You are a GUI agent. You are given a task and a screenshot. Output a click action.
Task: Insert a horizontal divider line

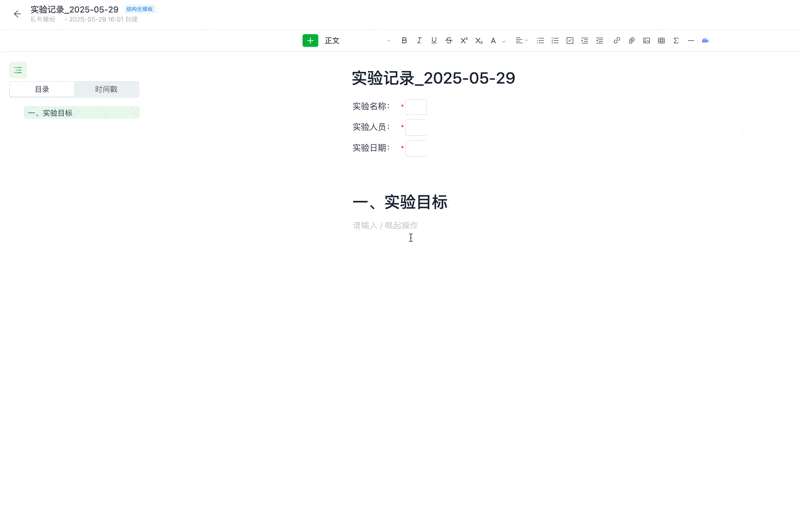tap(691, 41)
